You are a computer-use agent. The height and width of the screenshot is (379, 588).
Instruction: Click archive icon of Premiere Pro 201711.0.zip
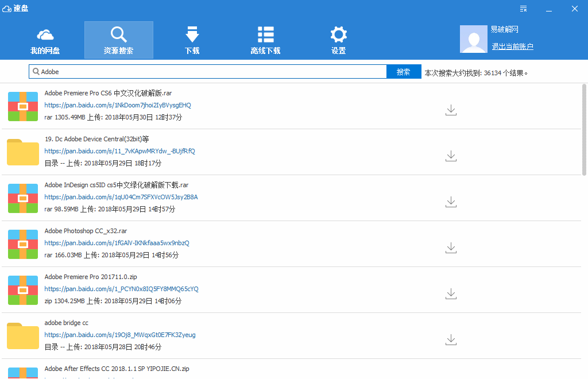(x=23, y=290)
